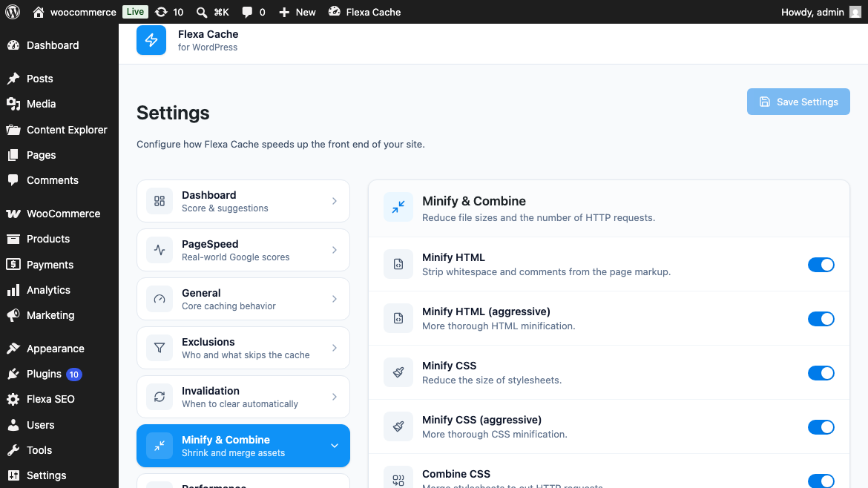Click the Save Settings button

tap(798, 102)
